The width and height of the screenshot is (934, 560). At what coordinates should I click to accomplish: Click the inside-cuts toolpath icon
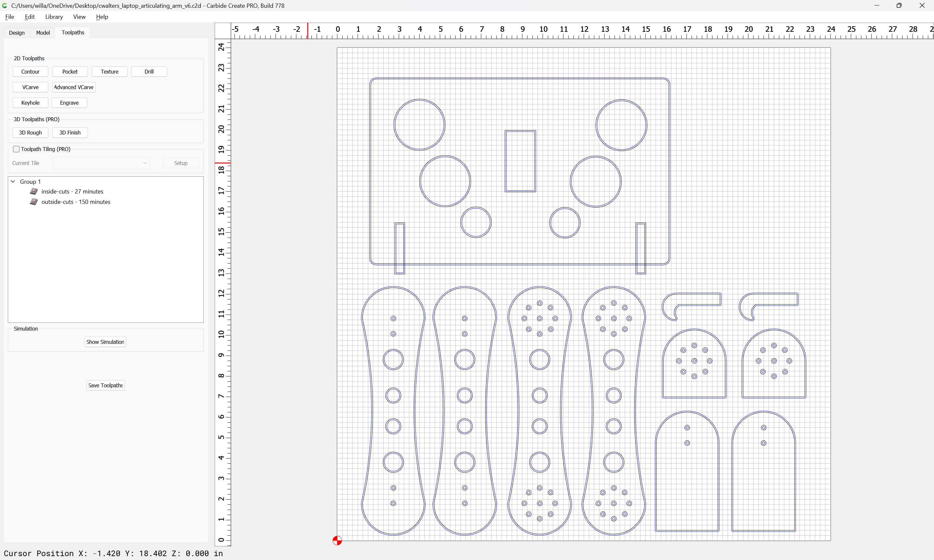click(x=34, y=191)
